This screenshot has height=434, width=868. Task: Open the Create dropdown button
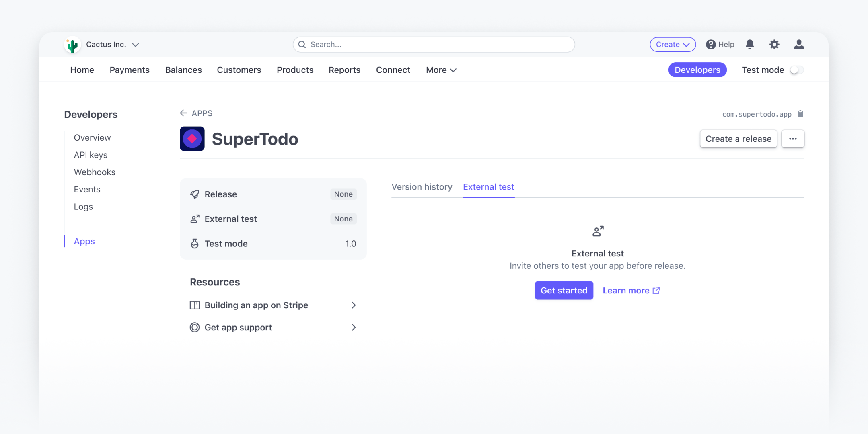click(673, 45)
